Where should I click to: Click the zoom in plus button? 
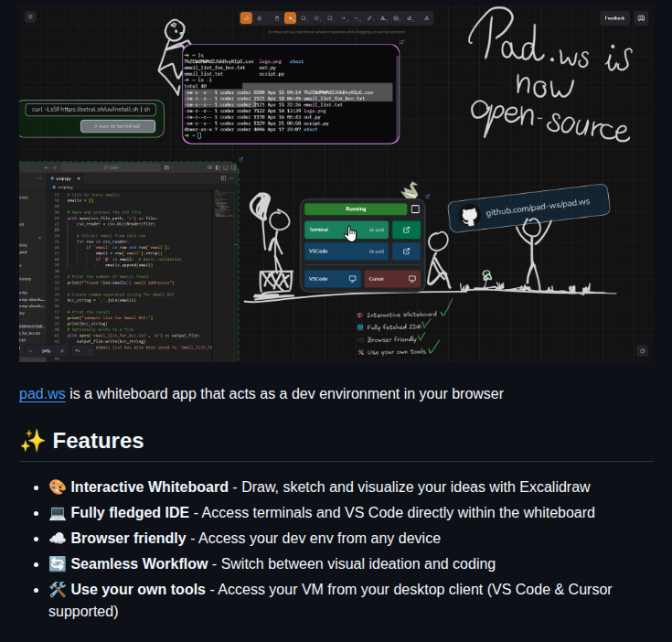pyautogui.click(x=62, y=351)
